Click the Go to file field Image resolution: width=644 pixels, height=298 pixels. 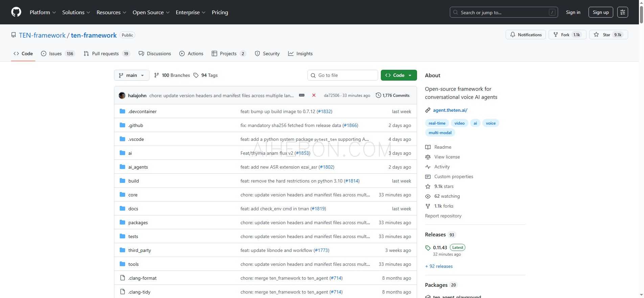343,75
